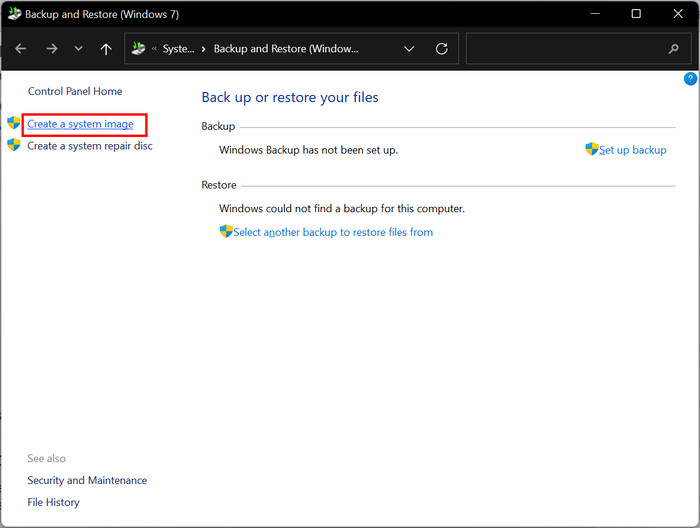Image resolution: width=700 pixels, height=528 pixels.
Task: Go back using the back arrow
Action: click(21, 49)
